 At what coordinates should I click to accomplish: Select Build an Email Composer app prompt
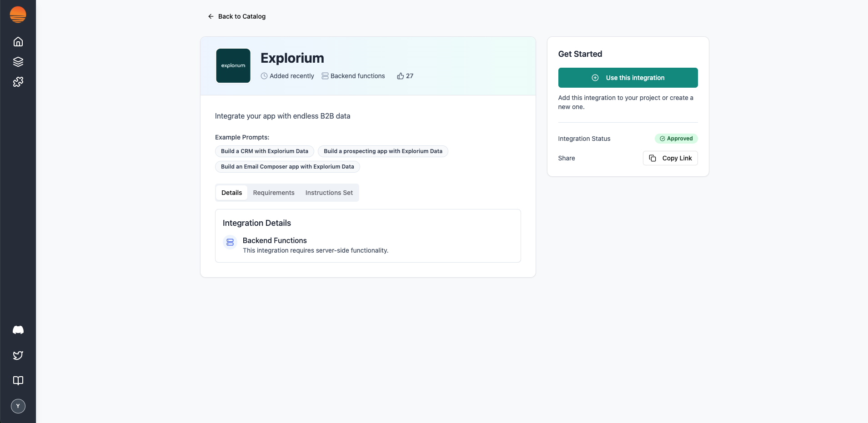point(287,167)
